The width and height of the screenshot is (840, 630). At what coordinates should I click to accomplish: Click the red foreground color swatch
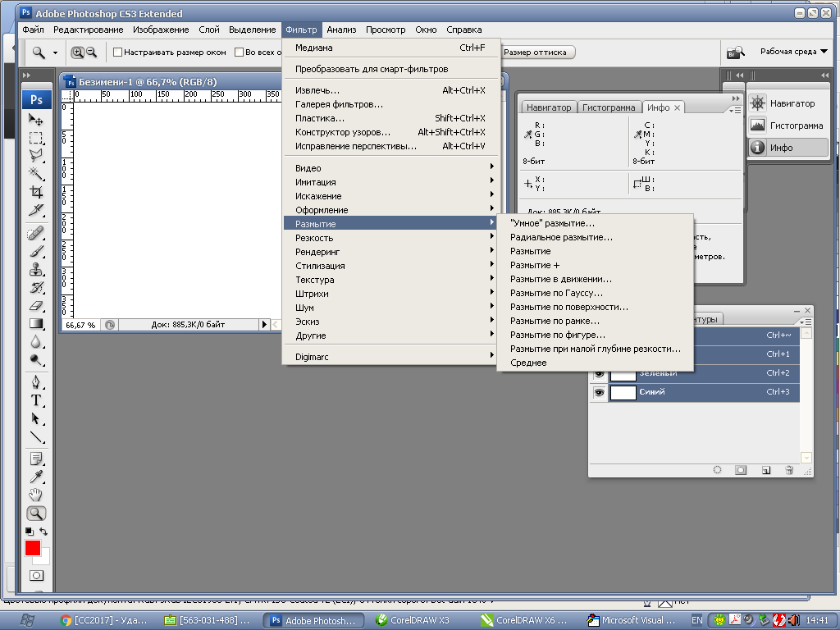(x=32, y=547)
